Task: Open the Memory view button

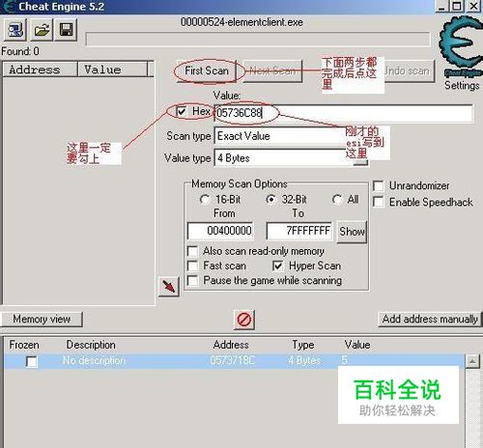Action: point(42,319)
